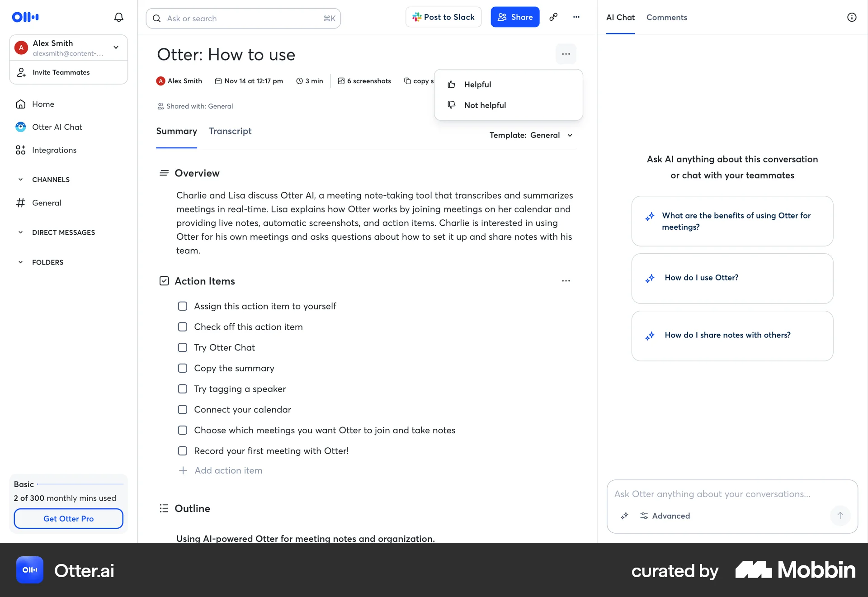Check off 'Try Otter Chat' item
868x597 pixels.
coord(183,347)
